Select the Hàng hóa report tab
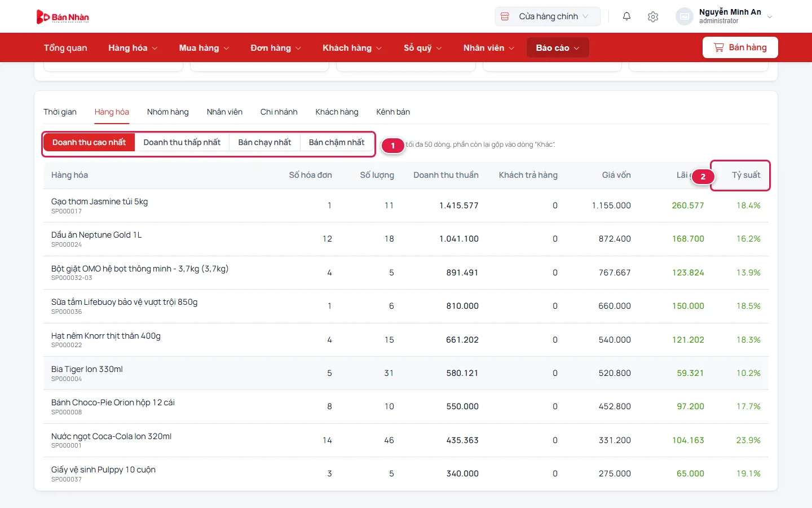Viewport: 812px width, 508px height. pos(112,112)
